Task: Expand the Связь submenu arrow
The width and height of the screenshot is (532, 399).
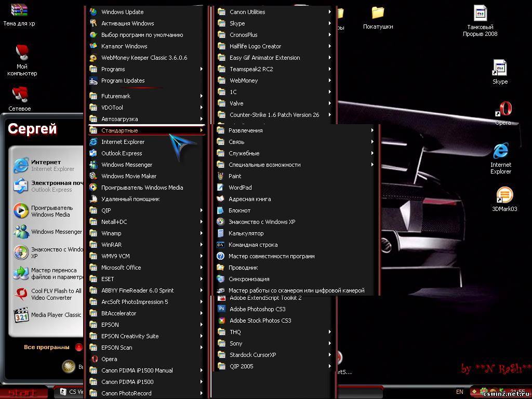Action: tap(372, 142)
